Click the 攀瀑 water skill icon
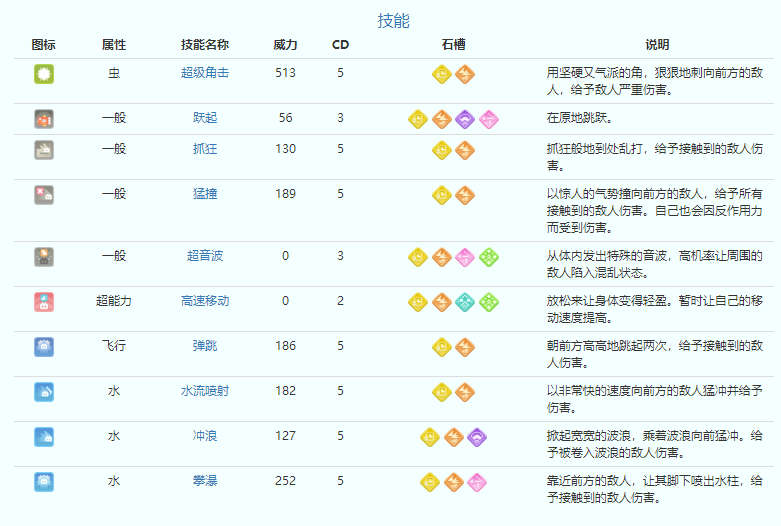 [43, 481]
